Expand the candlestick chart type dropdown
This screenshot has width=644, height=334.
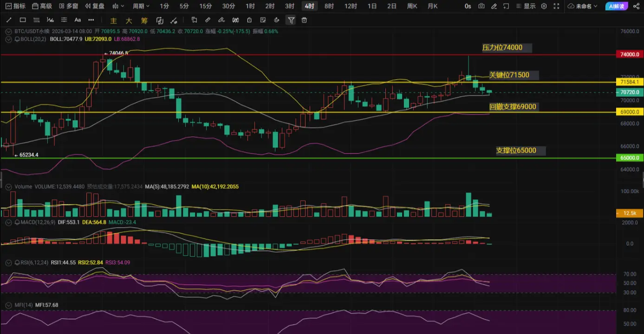pyautogui.click(x=118, y=6)
